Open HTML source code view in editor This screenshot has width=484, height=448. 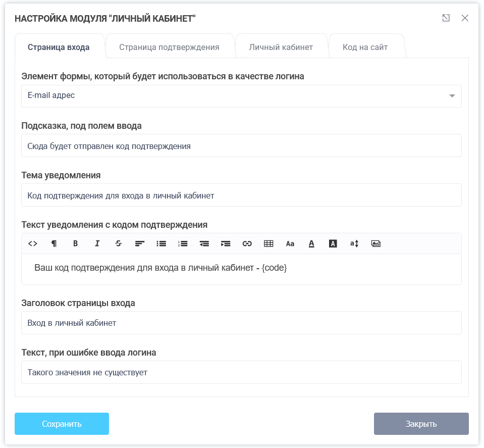(33, 243)
